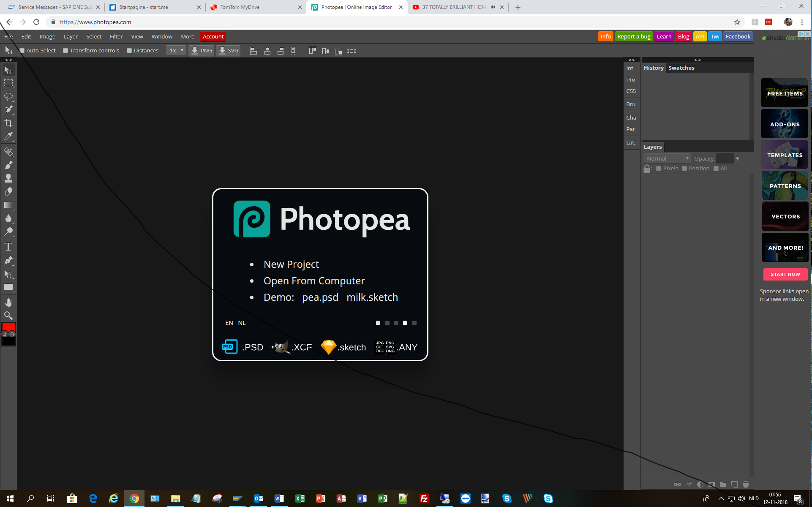The height and width of the screenshot is (507, 812).
Task: Check the lock Position checkbox
Action: tap(684, 169)
